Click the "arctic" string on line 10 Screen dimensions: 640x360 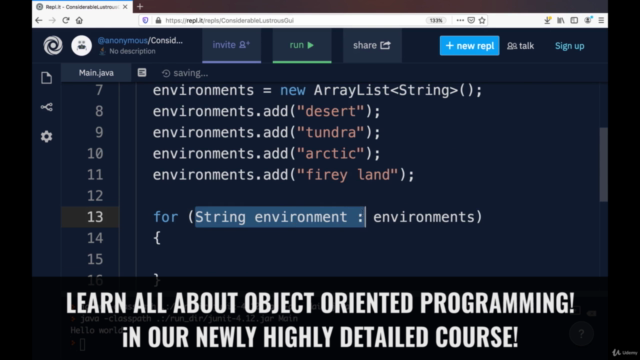click(330, 153)
